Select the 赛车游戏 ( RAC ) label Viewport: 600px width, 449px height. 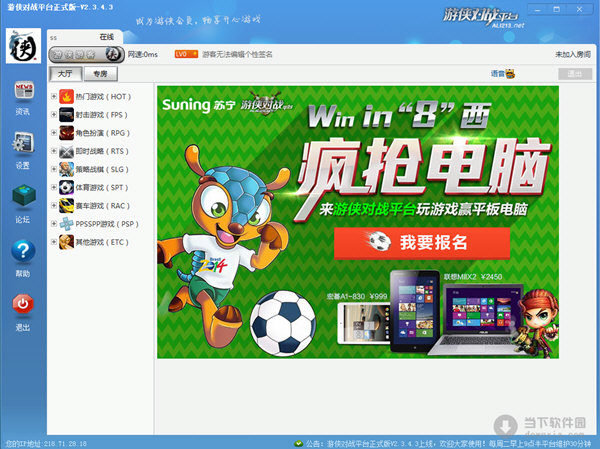tap(103, 206)
